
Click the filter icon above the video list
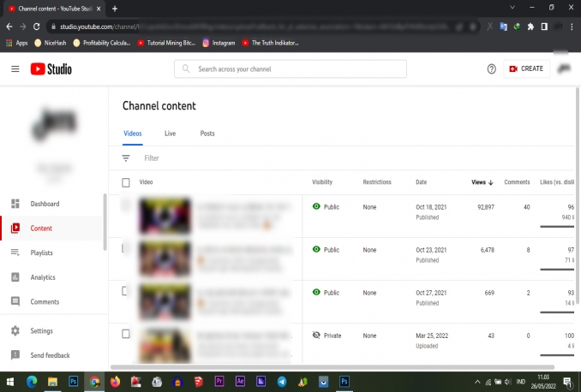[126, 158]
